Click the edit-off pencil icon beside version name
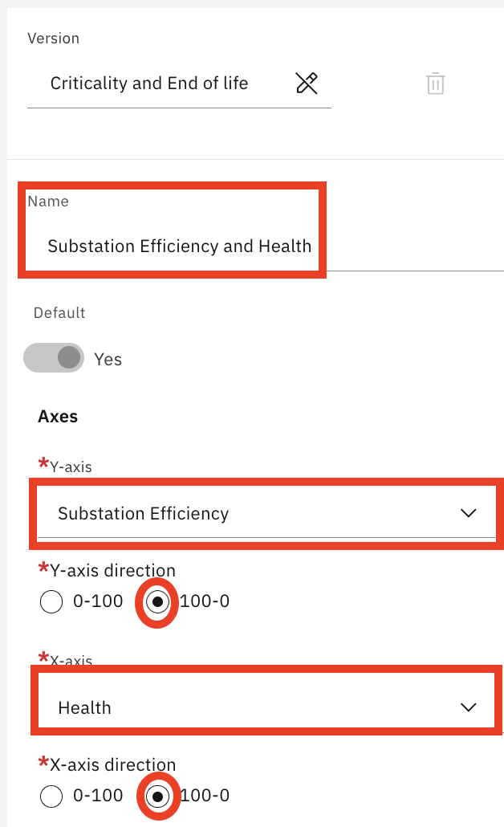Screen dimensions: 504x827 307,84
